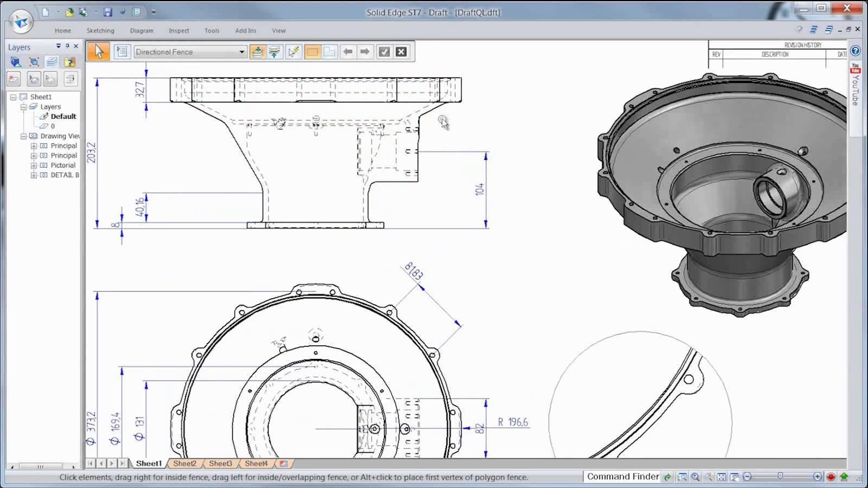The width and height of the screenshot is (868, 488).
Task: Click the zoom slider in status bar
Action: [x=780, y=477]
